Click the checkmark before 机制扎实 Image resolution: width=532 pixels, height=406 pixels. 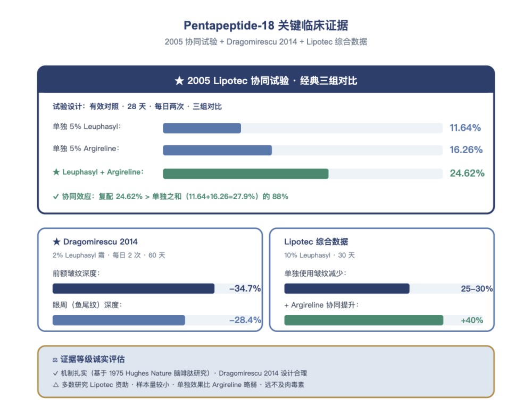[56, 374]
